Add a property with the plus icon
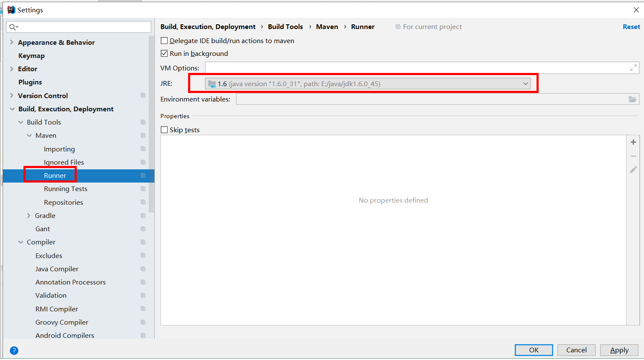 633,142
